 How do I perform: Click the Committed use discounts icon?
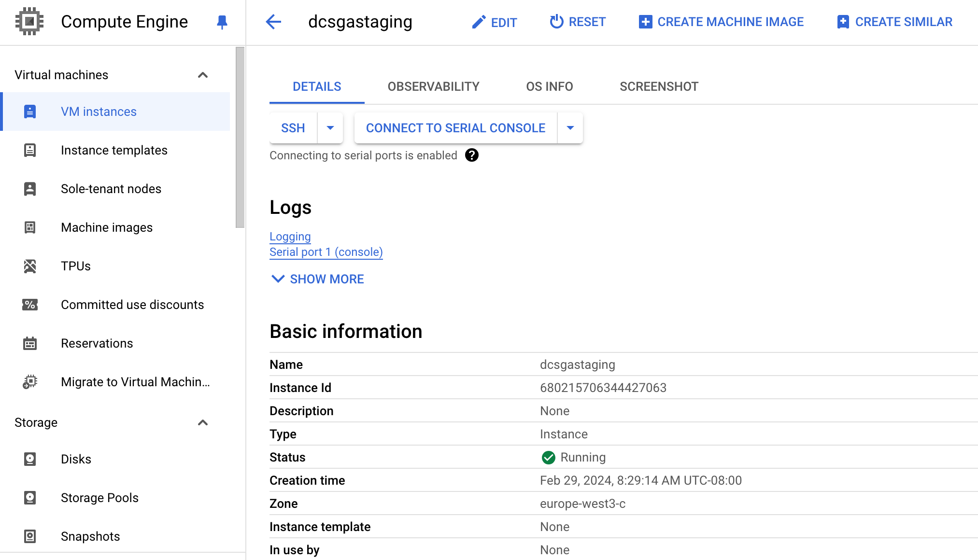tap(29, 305)
